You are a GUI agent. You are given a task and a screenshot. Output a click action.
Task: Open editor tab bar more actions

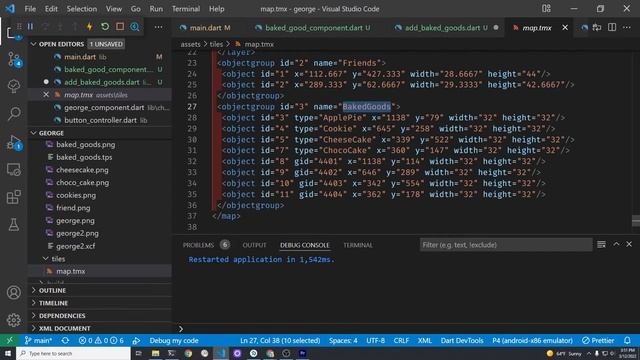[x=627, y=27]
